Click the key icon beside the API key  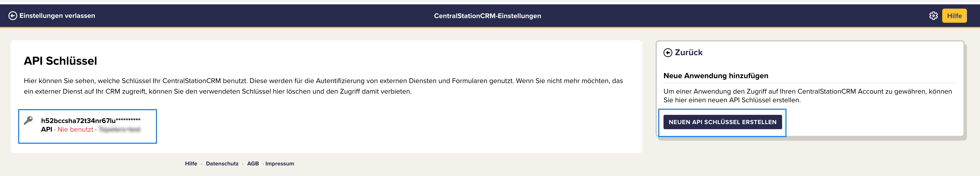tap(28, 121)
